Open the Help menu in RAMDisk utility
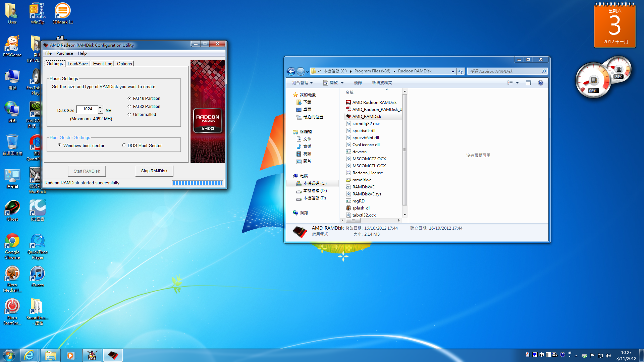Image resolution: width=644 pixels, height=362 pixels. click(x=82, y=53)
